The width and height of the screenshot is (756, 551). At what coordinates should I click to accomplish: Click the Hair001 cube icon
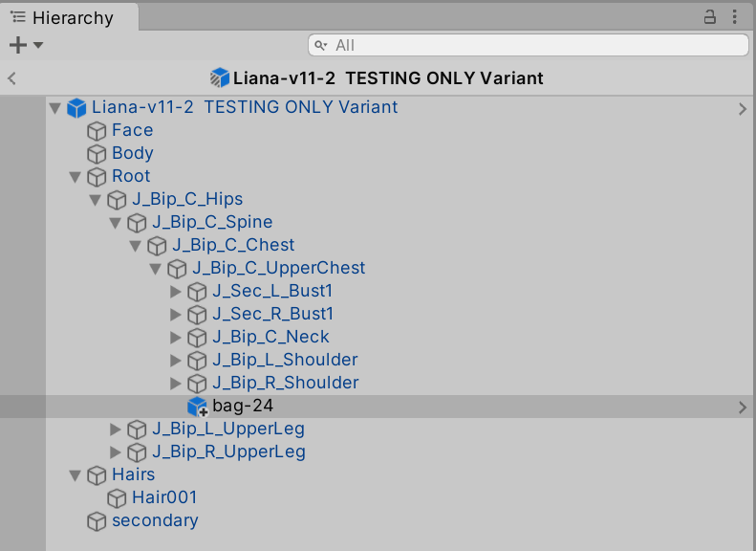(x=117, y=498)
